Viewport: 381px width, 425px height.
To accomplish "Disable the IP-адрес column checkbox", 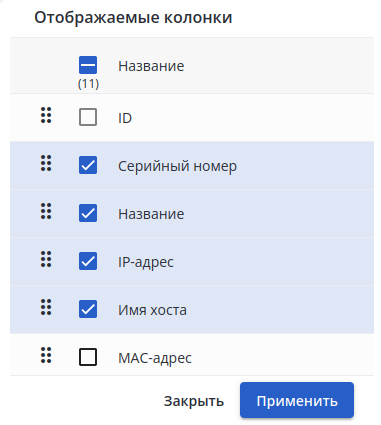I will point(88,261).
